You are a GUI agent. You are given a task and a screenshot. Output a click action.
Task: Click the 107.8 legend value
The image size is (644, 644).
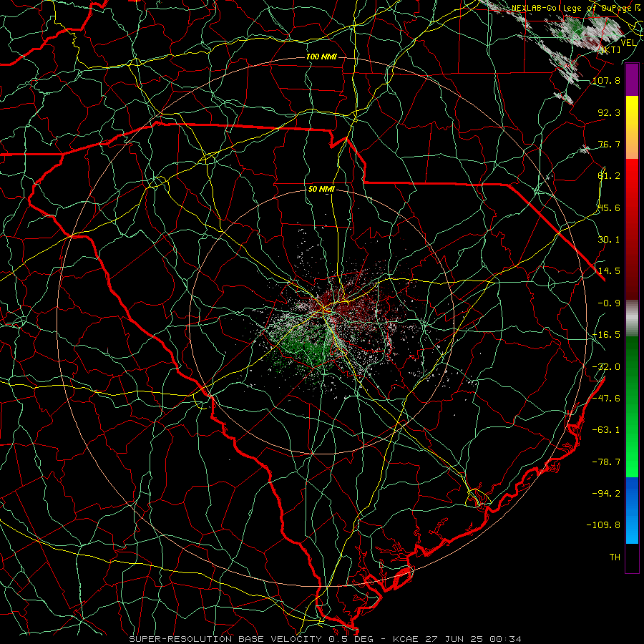606,80
